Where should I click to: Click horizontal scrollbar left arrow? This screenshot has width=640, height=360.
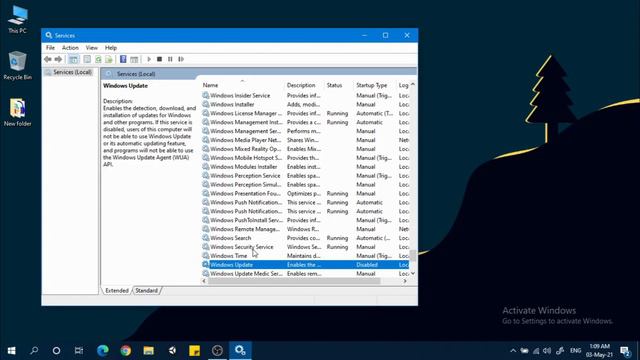click(x=204, y=281)
